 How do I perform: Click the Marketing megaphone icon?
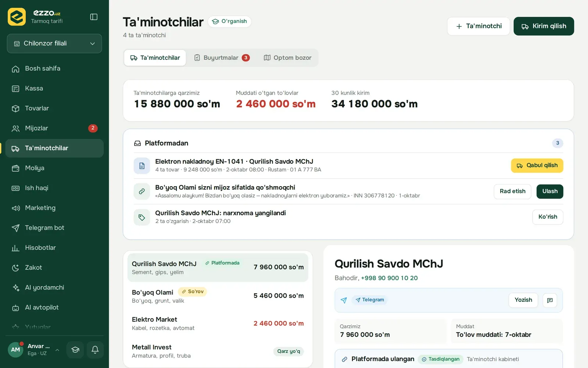pos(15,208)
